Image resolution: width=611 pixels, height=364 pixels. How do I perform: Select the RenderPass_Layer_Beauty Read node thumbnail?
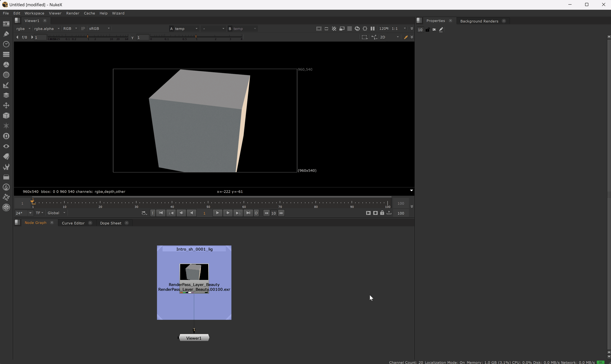pyautogui.click(x=194, y=272)
